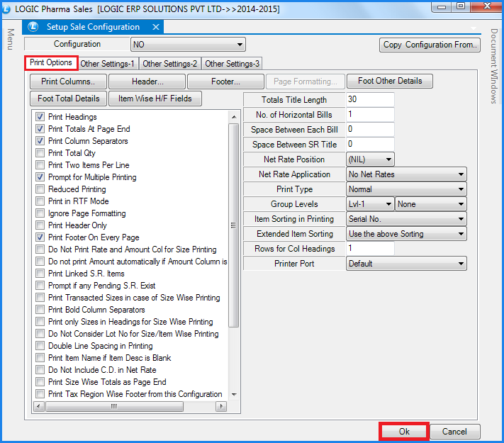Click the LOGIC Pharma Sales title bar icon
Viewport: 504px width, 443px height.
tap(6, 9)
